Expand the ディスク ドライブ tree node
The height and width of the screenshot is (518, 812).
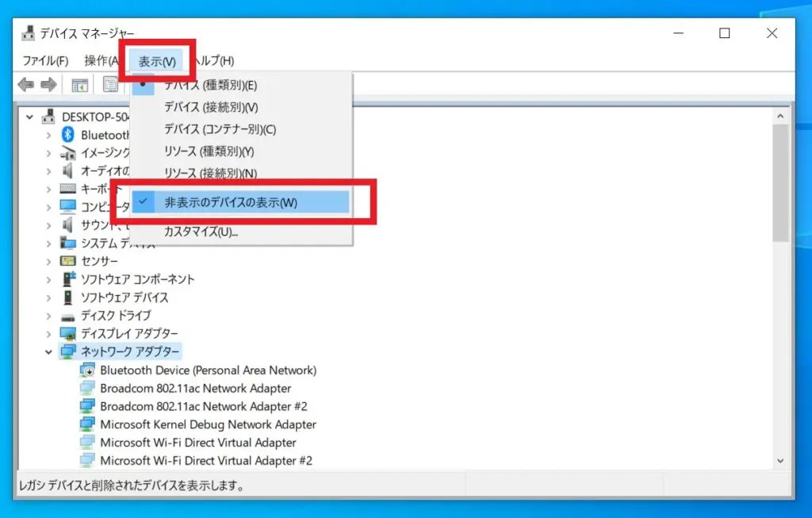coord(49,315)
